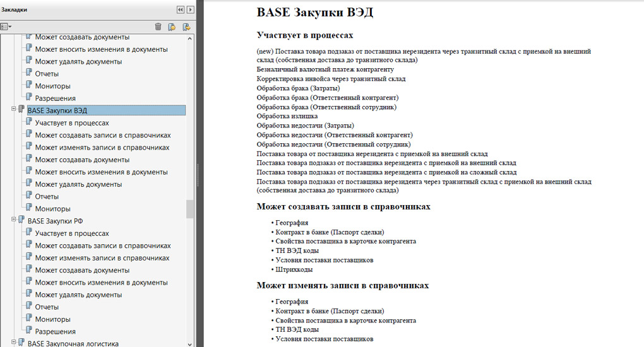Open Может создавать документы under BASE Закупки ВЭД
Screen dimensions: 644x347
tap(82, 160)
